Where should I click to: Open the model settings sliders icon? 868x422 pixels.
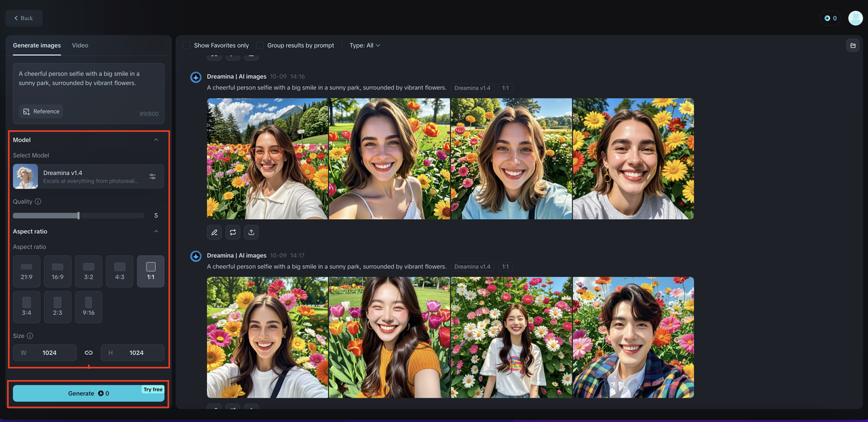(x=153, y=176)
